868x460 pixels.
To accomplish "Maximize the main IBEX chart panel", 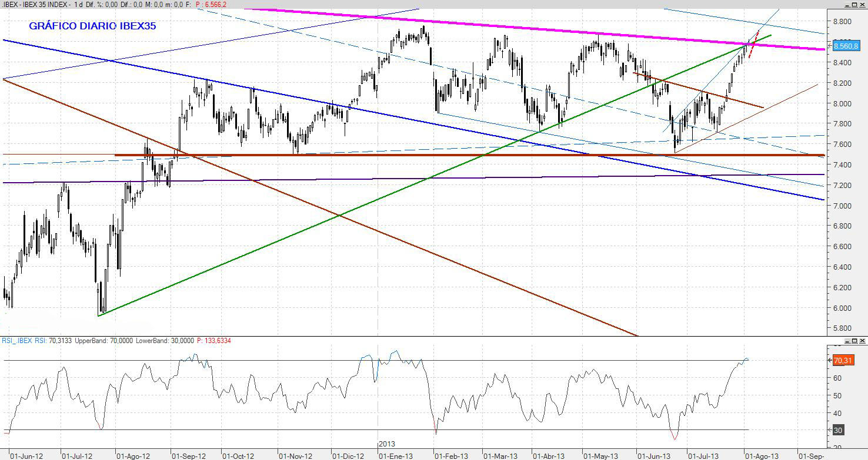I will [854, 5].
